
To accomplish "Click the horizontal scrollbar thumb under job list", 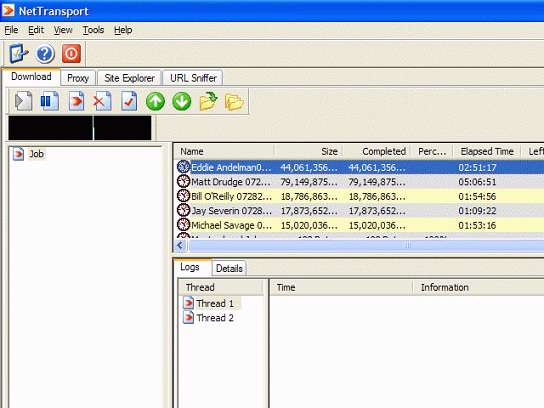I will (366, 245).
